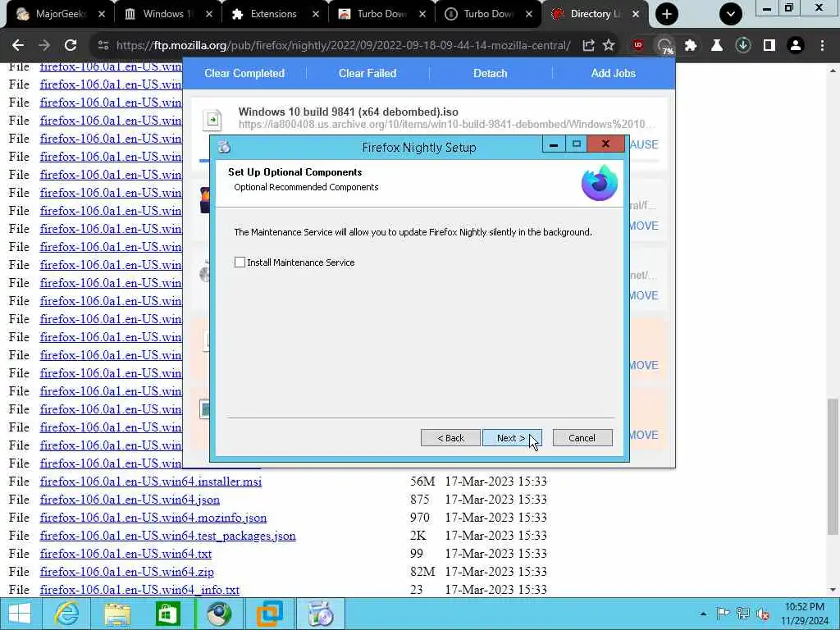
Task: Share this page icon
Action: 588,46
